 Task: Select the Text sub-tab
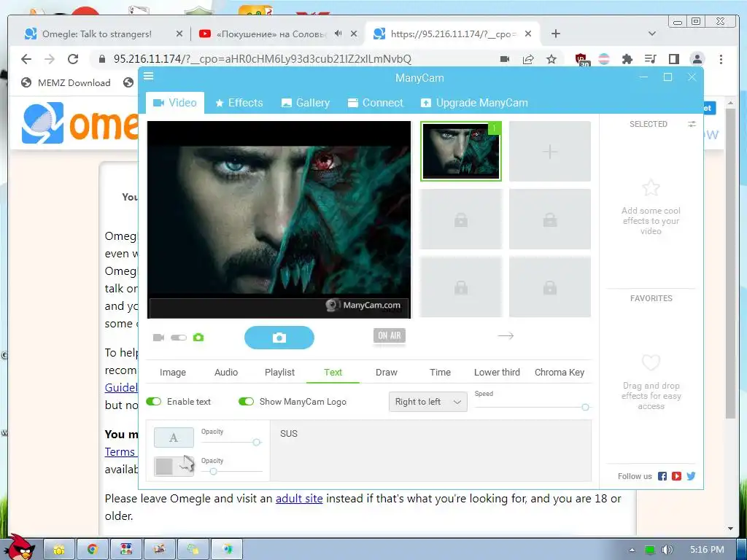(333, 373)
